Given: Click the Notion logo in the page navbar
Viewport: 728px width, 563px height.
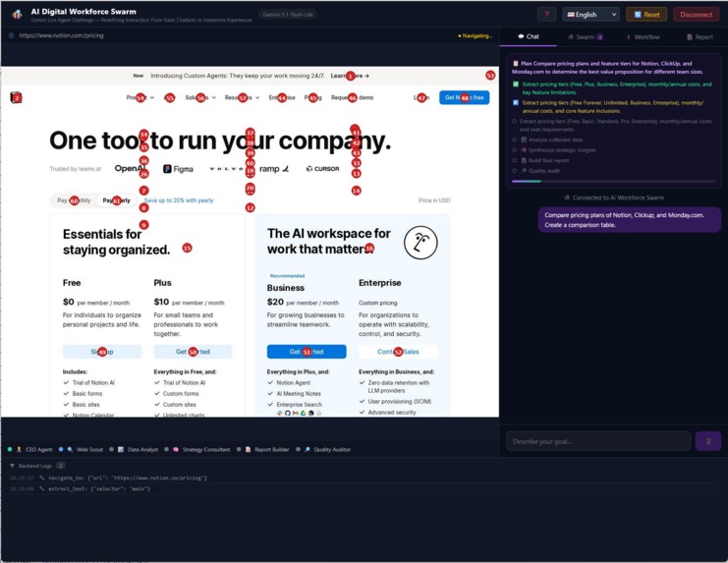Looking at the screenshot, I should point(17,97).
